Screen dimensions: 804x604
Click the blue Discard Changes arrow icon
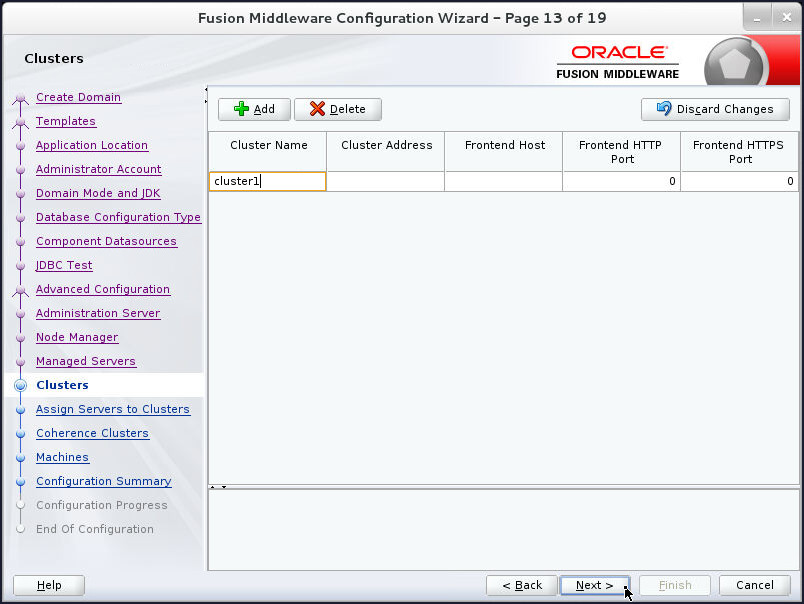(664, 108)
